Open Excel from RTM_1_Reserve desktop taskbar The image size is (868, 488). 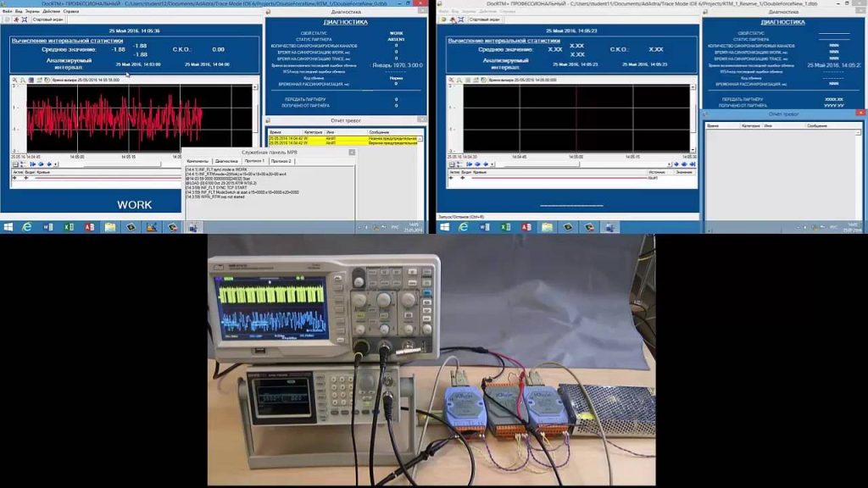point(505,227)
